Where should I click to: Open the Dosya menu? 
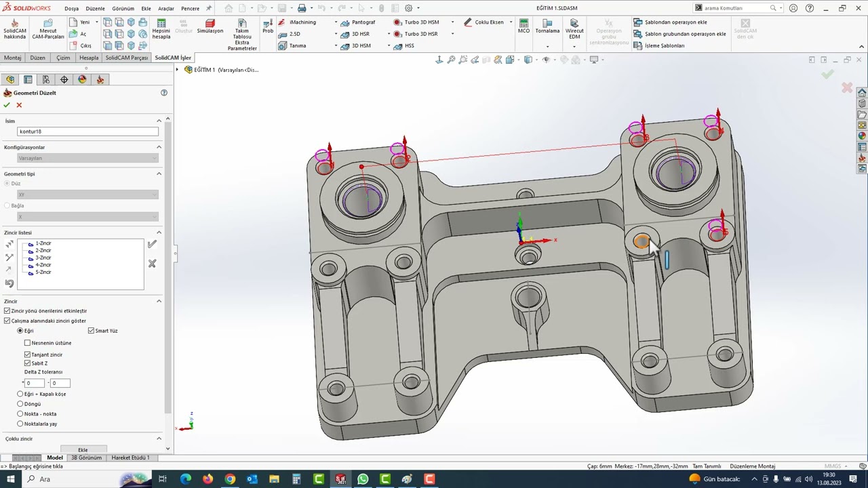[x=71, y=9]
